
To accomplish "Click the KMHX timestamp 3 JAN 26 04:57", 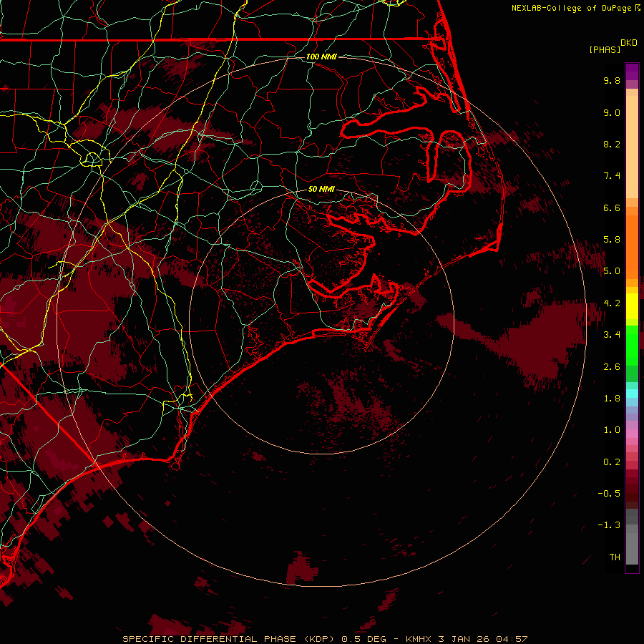I will pyautogui.click(x=467, y=639).
